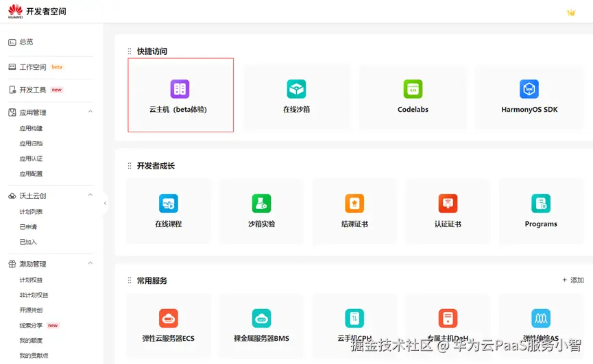Open the 专属主机DeH red icon
The image size is (593, 364).
tap(448, 318)
